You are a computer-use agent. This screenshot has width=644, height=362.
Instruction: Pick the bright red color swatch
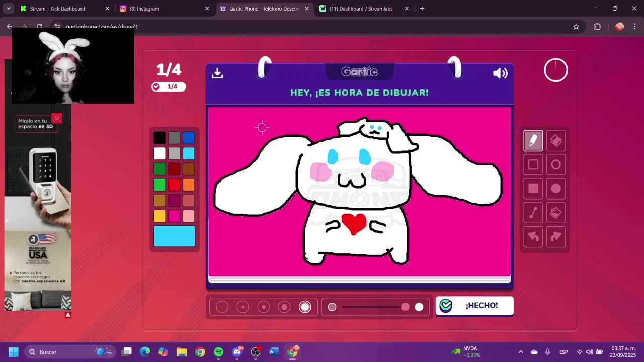174,185
